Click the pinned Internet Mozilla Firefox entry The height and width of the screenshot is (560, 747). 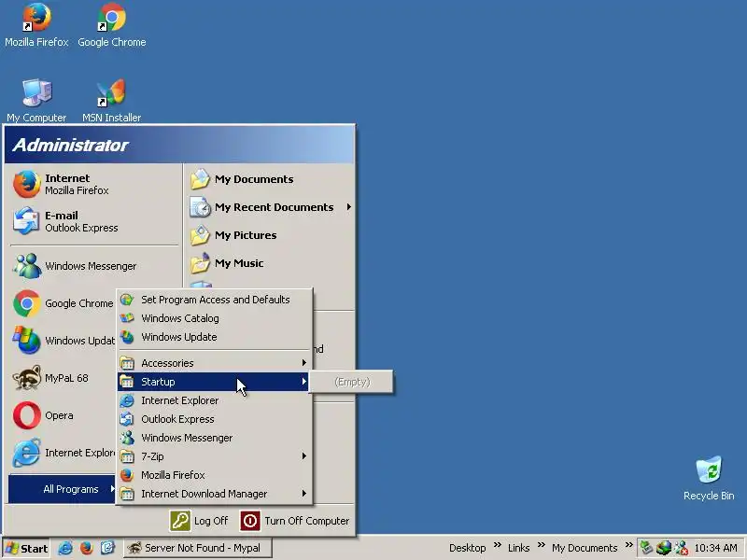click(94, 184)
